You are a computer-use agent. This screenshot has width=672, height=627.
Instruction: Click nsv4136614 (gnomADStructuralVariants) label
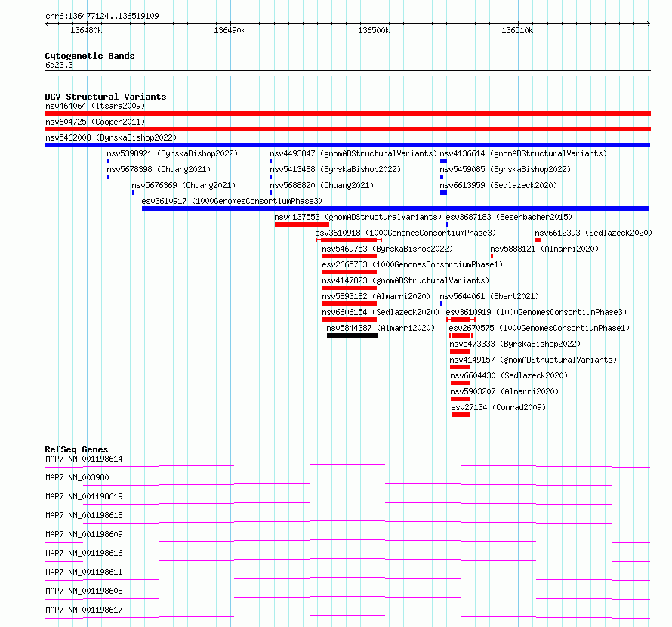point(523,153)
